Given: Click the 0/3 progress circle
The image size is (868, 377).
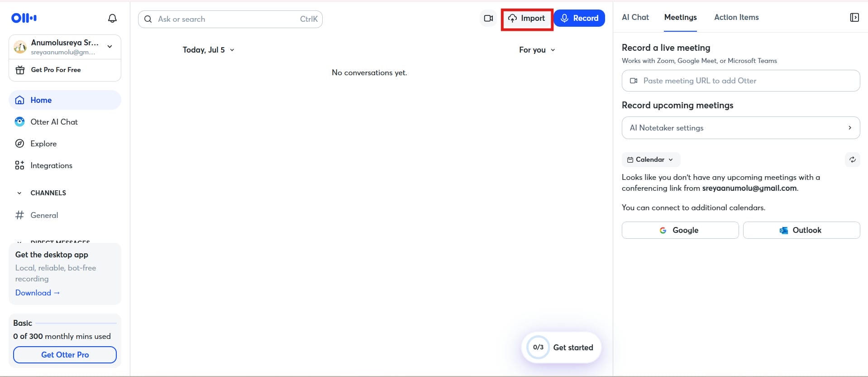Looking at the screenshot, I should [x=538, y=348].
